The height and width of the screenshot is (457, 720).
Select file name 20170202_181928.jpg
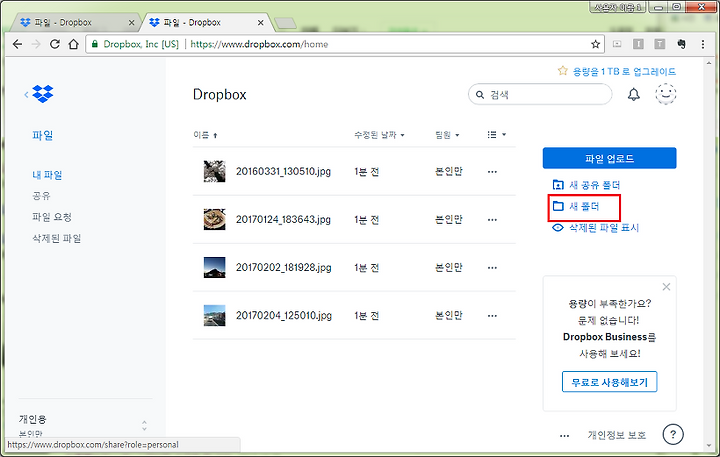(283, 267)
